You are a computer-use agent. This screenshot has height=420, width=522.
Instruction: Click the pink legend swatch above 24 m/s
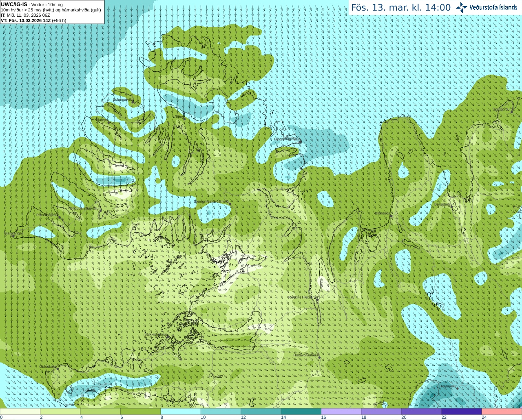point(502,411)
